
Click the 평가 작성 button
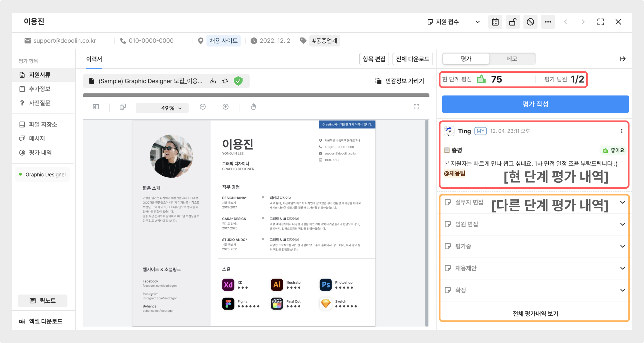point(535,104)
